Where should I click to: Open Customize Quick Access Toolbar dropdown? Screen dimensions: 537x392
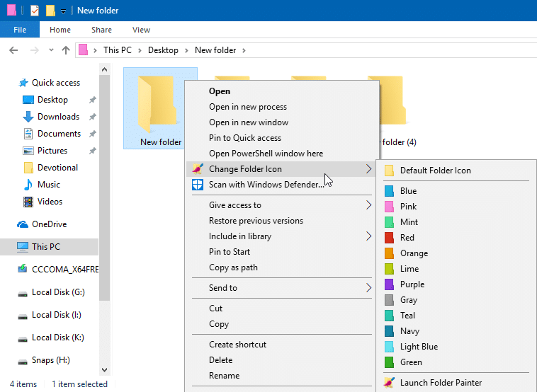pyautogui.click(x=63, y=11)
